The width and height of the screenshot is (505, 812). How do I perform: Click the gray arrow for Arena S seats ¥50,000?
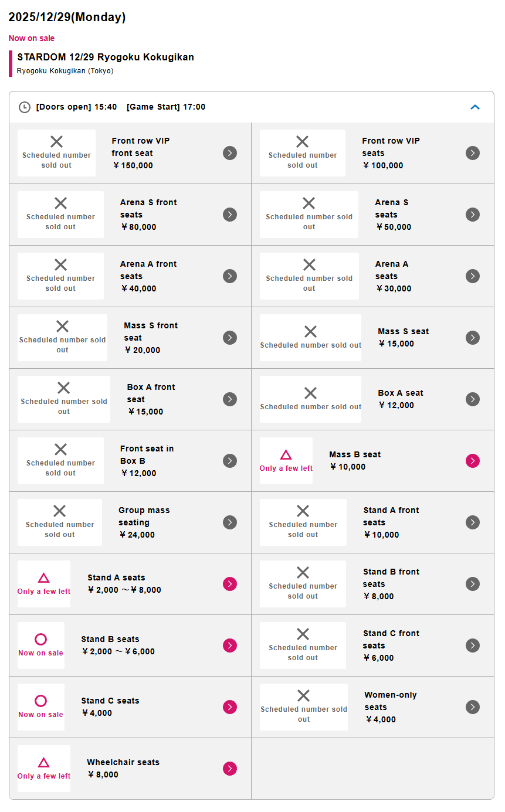(473, 215)
